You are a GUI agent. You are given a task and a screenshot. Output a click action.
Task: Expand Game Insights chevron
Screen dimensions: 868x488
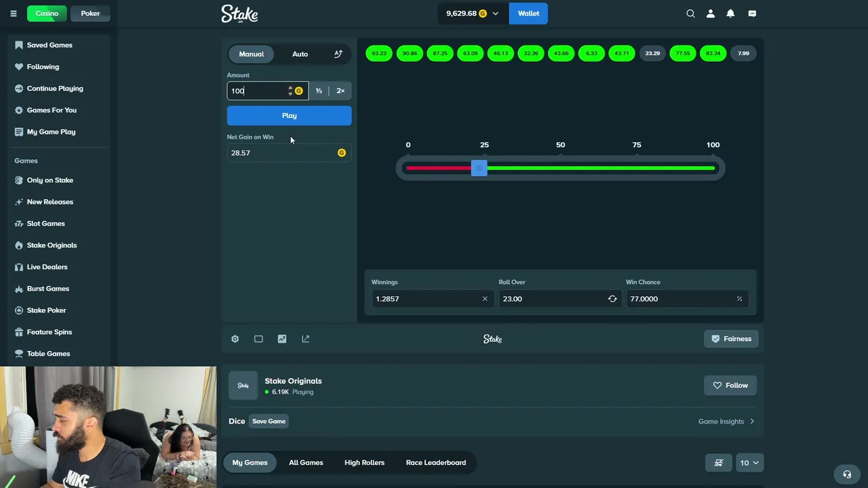(751, 422)
